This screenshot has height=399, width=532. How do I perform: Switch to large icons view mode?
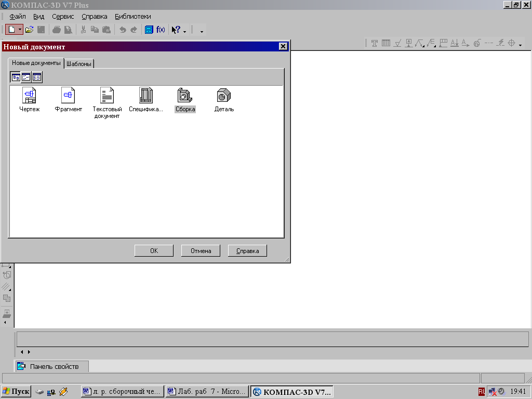pos(16,77)
